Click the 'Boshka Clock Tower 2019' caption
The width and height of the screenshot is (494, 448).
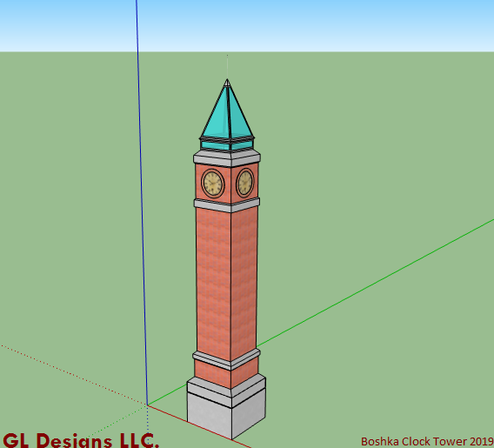tap(427, 442)
